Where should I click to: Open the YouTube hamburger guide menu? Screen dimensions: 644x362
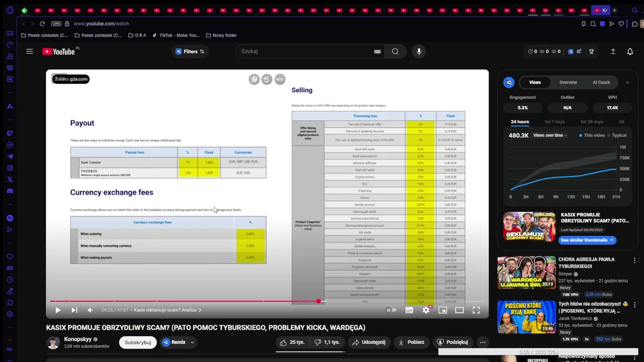pos(30,51)
